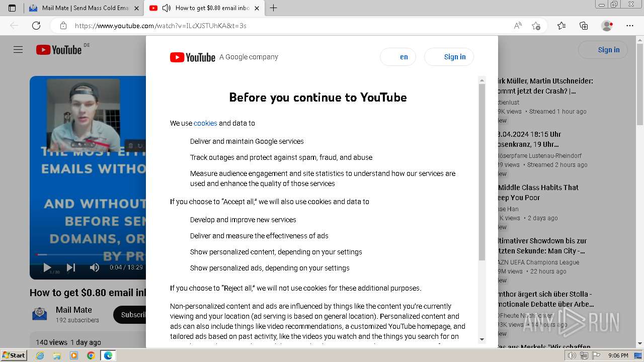
Task: Launch Internet Explorer from taskbar
Action: 40,355
